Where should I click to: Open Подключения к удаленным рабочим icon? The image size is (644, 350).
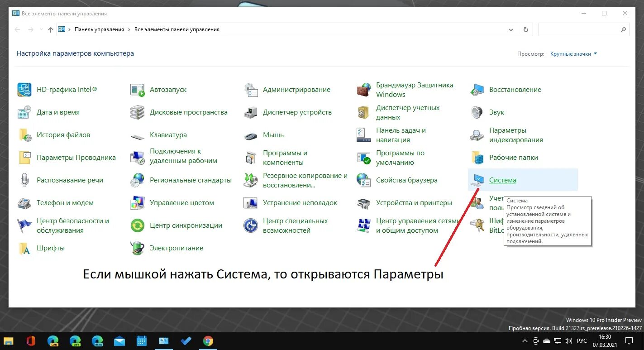[x=137, y=158]
